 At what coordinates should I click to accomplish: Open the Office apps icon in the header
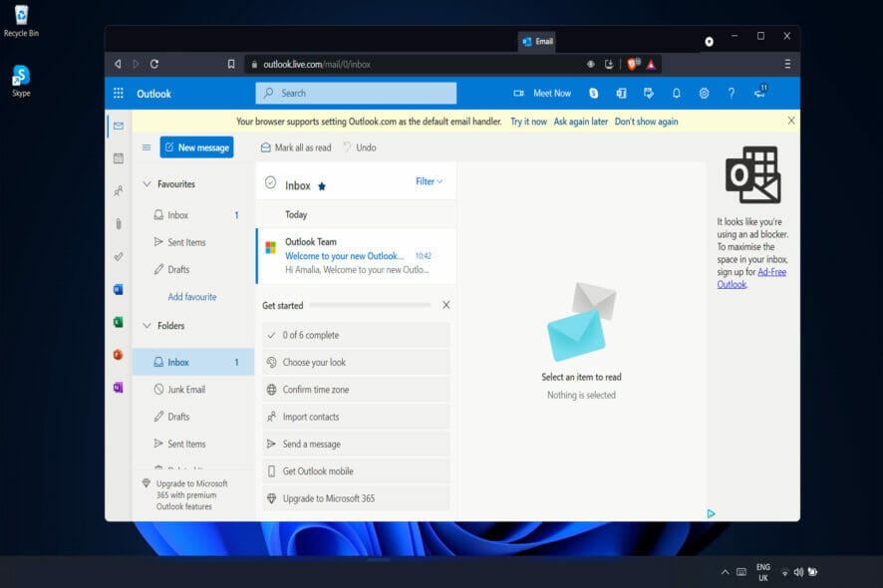click(621, 94)
